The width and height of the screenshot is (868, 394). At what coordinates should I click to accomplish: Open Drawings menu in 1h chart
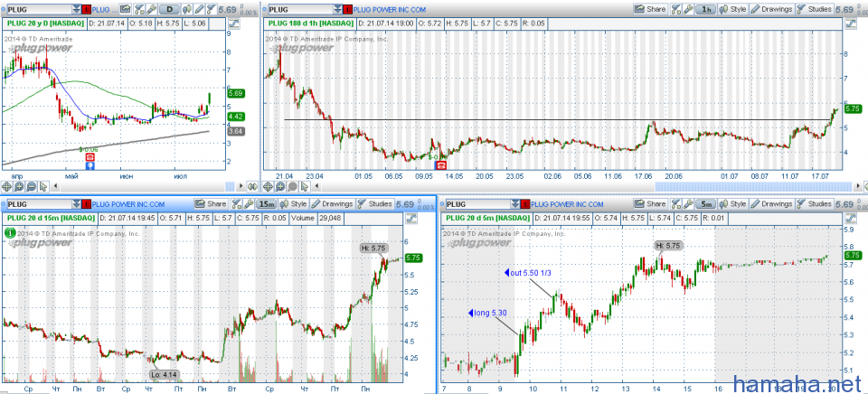coord(771,9)
